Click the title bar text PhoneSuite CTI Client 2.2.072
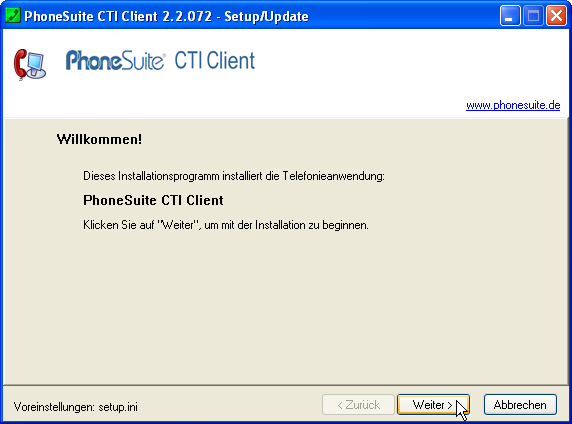This screenshot has height=424, width=572. point(118,16)
